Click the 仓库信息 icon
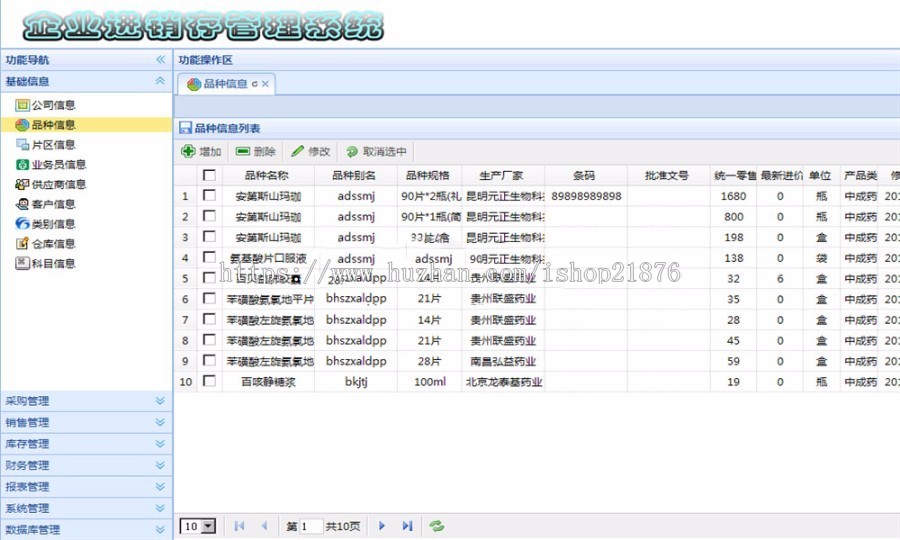The width and height of the screenshot is (900, 540). (x=22, y=244)
